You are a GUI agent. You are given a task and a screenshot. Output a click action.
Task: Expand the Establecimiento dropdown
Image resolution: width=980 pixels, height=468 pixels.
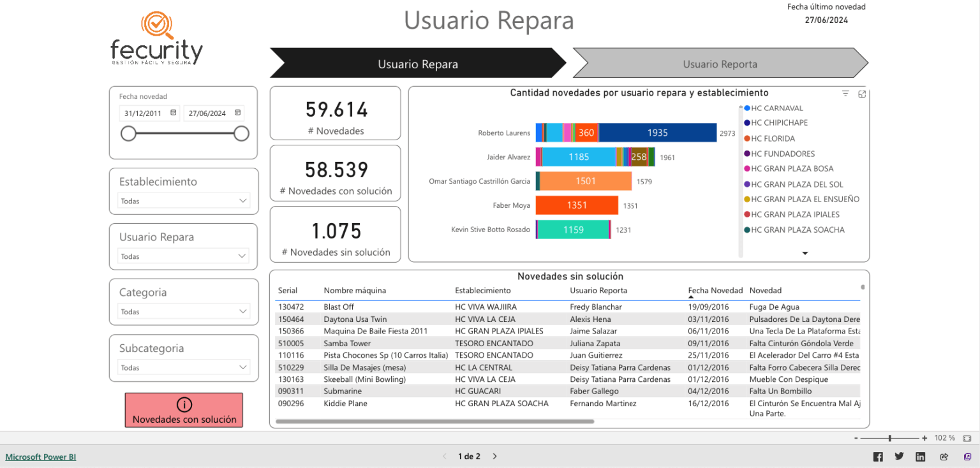point(242,201)
